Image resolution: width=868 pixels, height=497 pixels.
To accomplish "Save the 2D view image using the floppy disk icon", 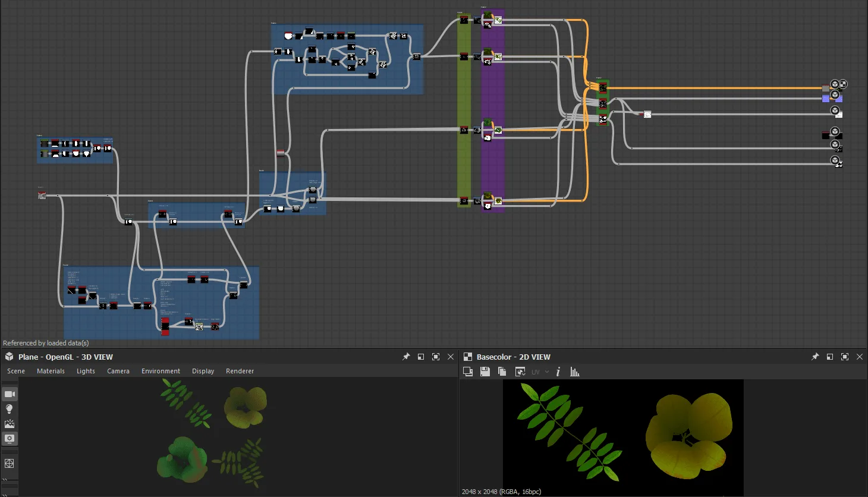I will (485, 371).
